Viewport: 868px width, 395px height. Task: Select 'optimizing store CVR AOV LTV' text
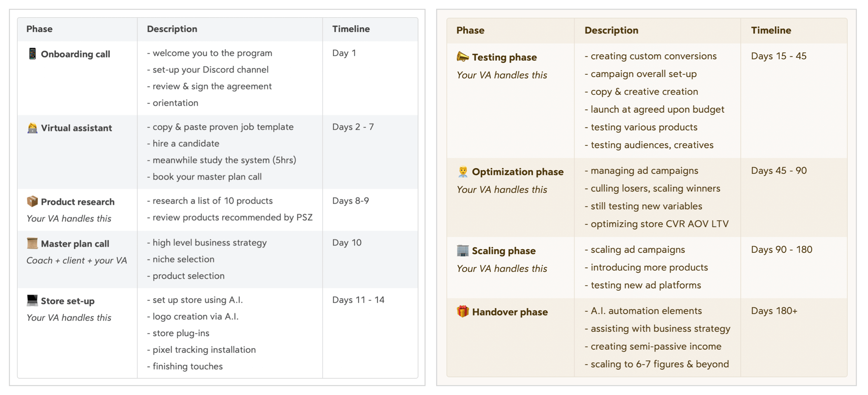659,224
